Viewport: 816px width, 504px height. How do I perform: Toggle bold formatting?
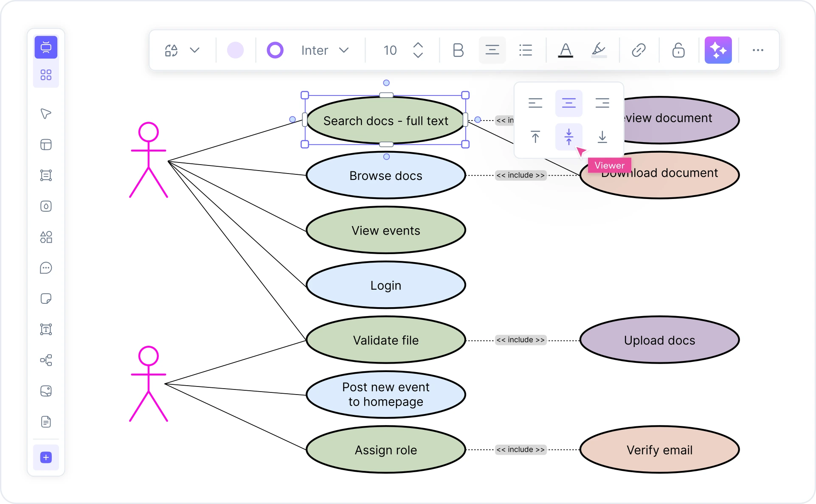click(458, 50)
